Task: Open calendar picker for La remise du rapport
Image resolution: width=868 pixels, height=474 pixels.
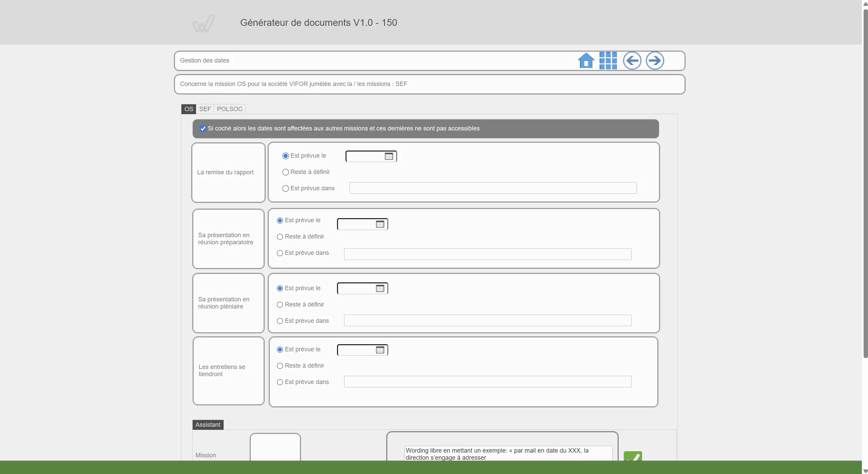Action: click(x=389, y=156)
